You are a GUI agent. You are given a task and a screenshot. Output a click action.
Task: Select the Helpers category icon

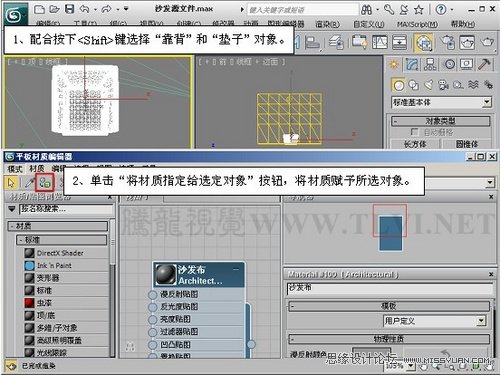[x=458, y=85]
